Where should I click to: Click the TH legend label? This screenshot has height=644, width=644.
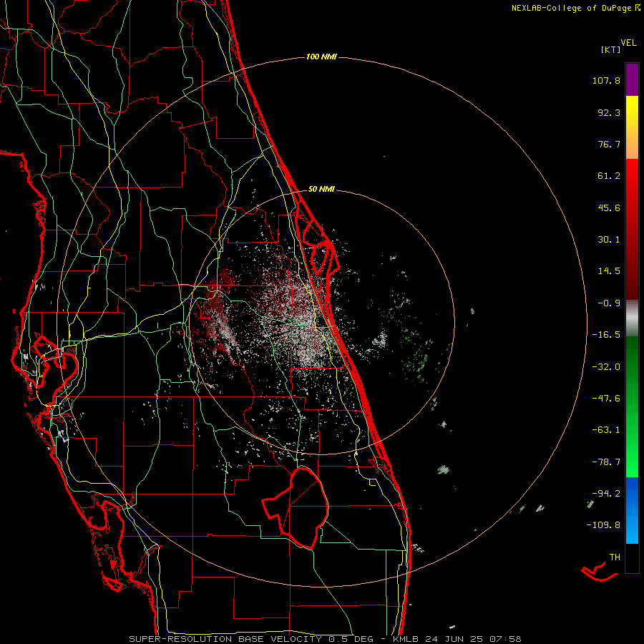click(x=615, y=557)
